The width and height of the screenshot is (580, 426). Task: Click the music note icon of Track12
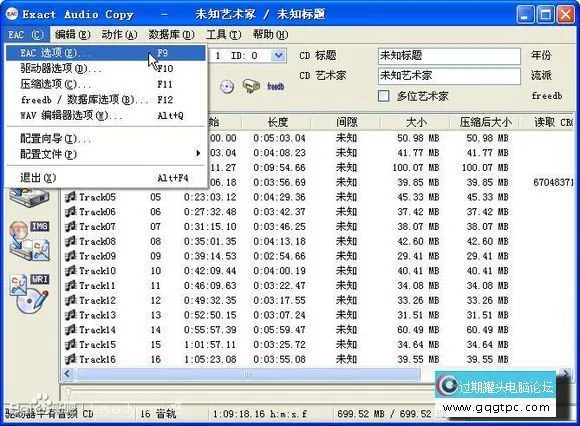tap(70, 301)
